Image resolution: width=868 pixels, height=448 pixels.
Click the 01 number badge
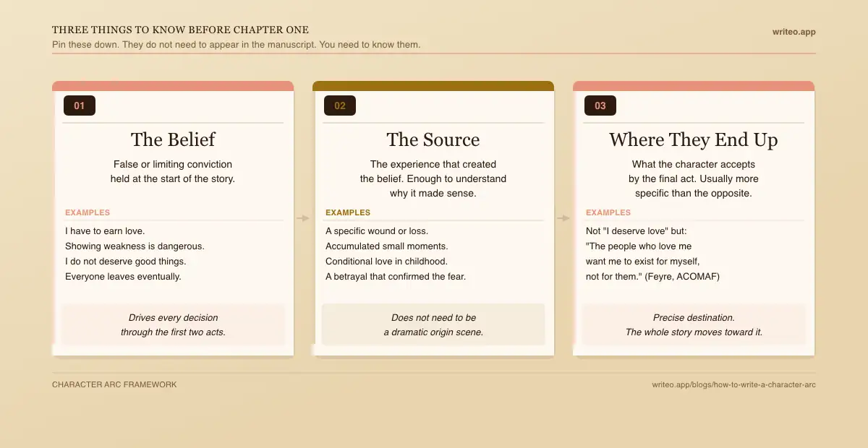coord(80,105)
